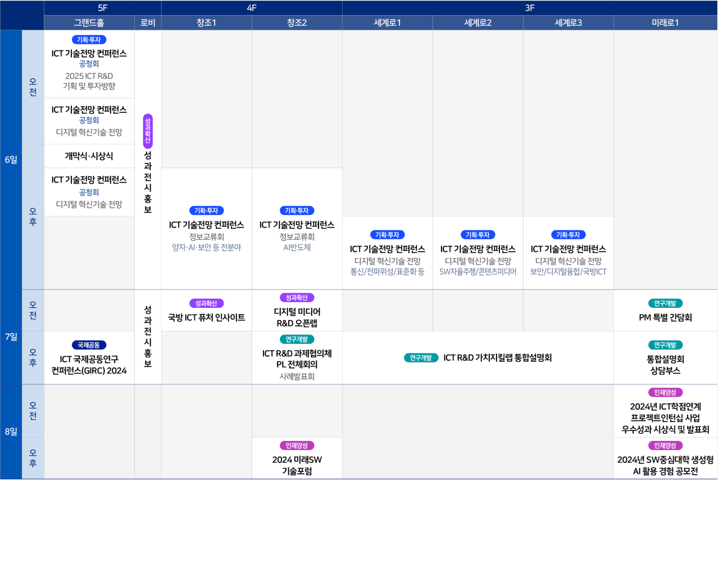Select the 세계로2 column header

point(478,22)
